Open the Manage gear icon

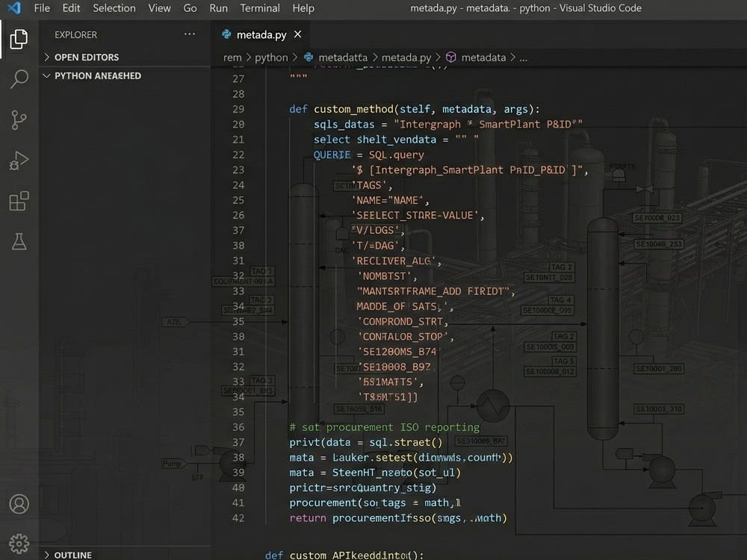19,544
